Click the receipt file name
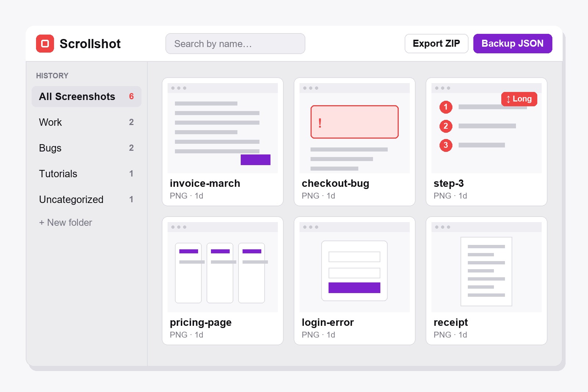This screenshot has width=588, height=392. (x=451, y=322)
